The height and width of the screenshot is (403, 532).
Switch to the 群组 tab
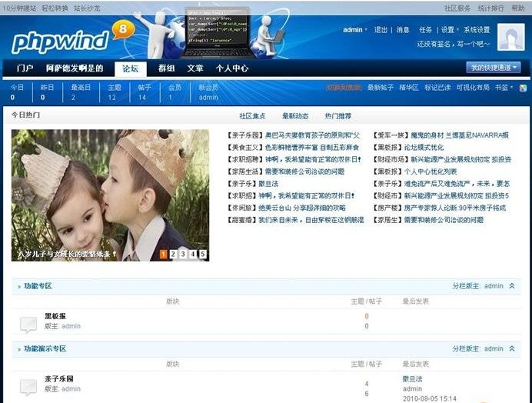coord(167,68)
